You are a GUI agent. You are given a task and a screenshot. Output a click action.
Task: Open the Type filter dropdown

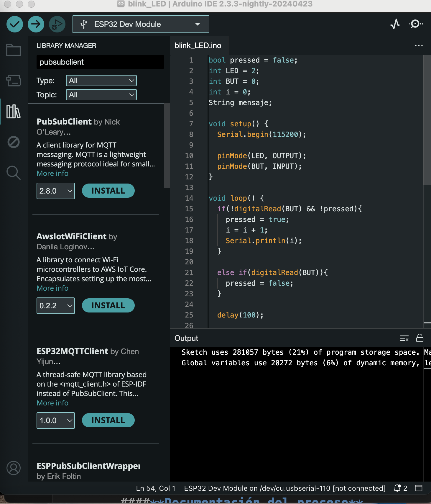coord(101,81)
